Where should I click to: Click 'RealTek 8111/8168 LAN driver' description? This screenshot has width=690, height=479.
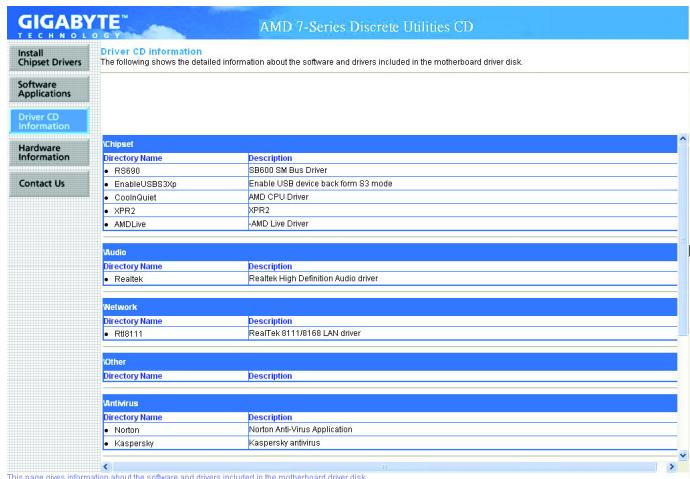[305, 333]
